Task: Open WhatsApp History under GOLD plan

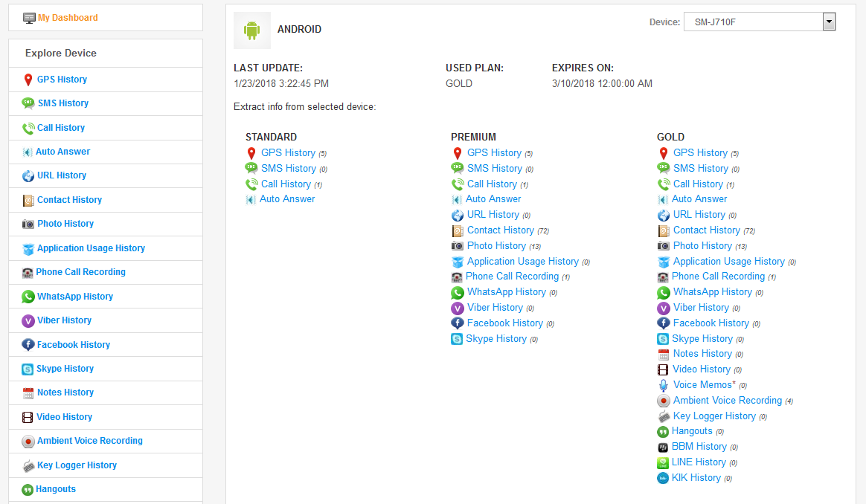Action: [x=713, y=291]
